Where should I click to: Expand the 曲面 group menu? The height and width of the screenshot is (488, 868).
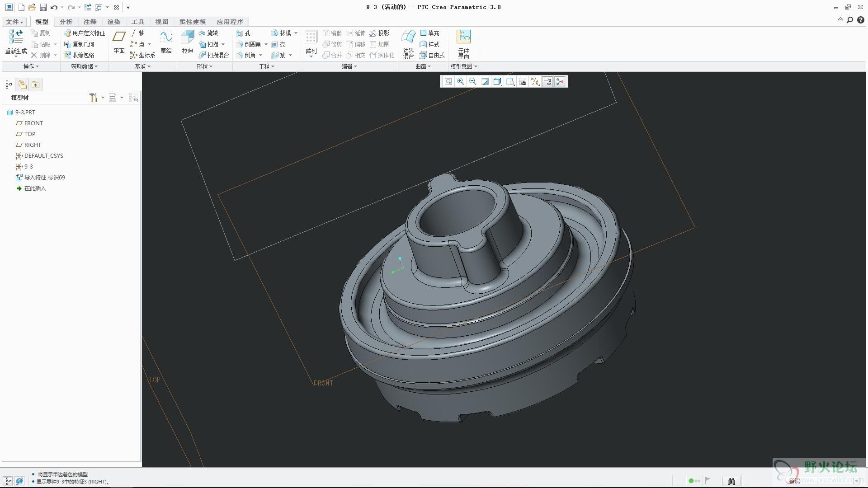[423, 66]
